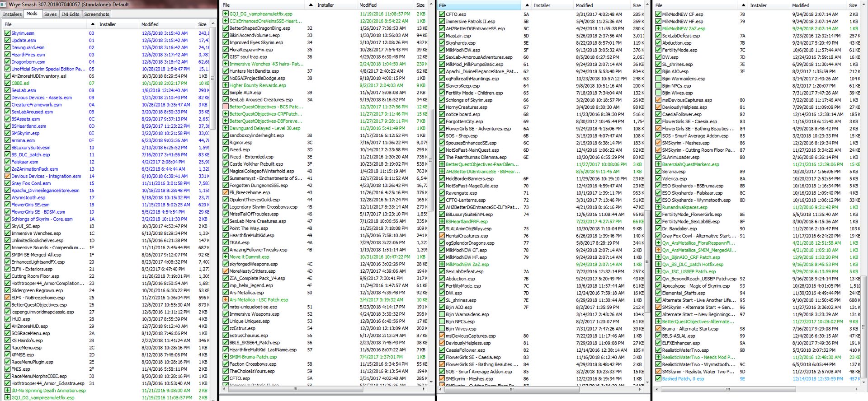Image resolution: width=868 pixels, height=401 pixels.
Task: Toggle HearthFires.esm checkbox
Action: [8, 55]
